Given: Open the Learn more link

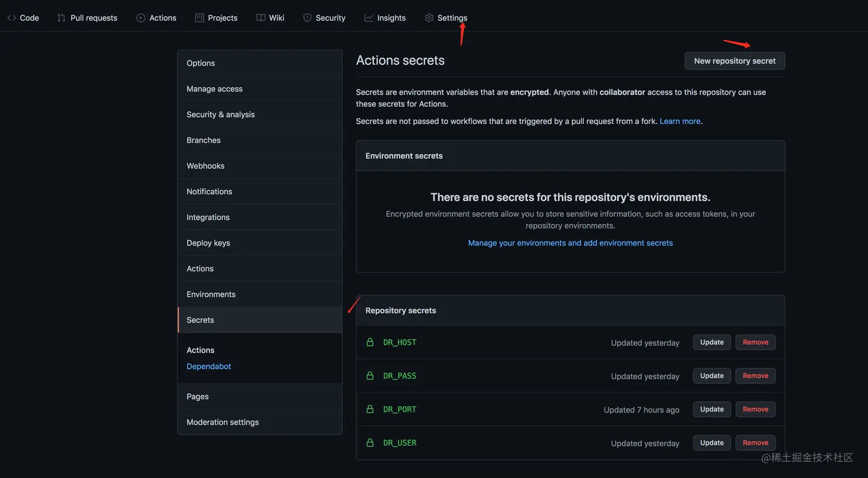Looking at the screenshot, I should 680,121.
